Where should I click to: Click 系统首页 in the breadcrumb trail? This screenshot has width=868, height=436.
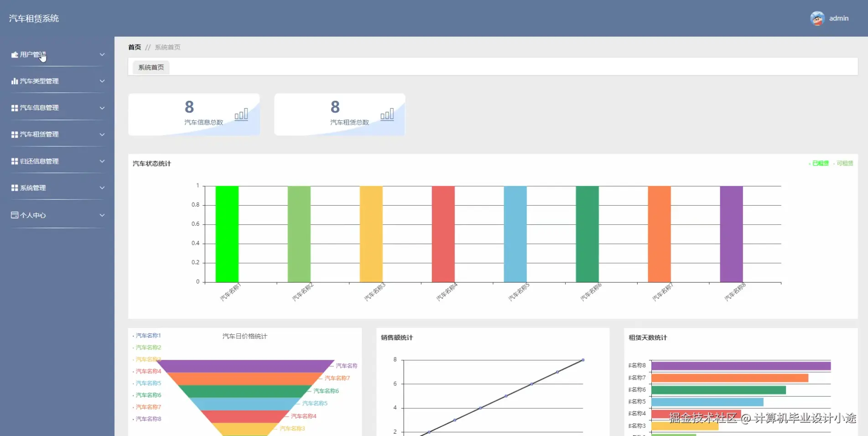click(167, 47)
